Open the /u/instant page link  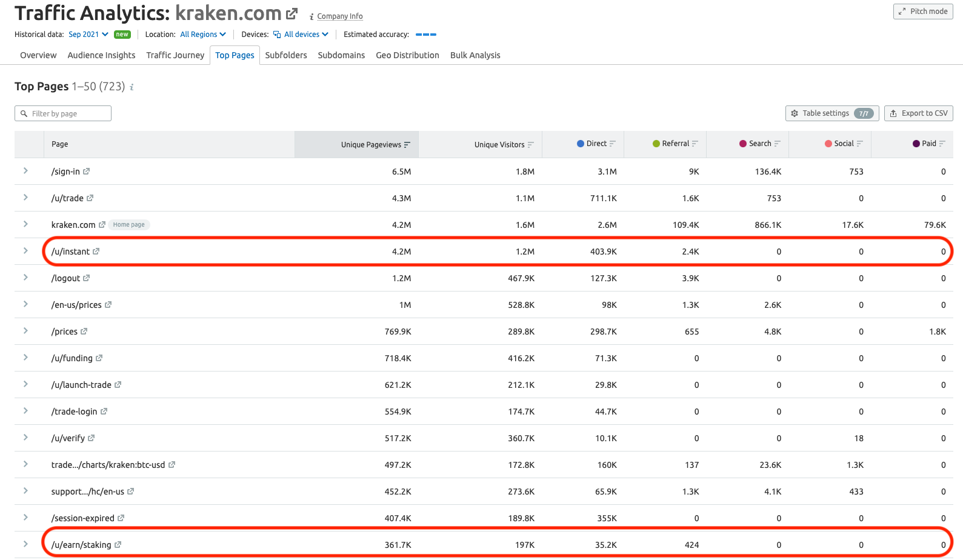[70, 252]
